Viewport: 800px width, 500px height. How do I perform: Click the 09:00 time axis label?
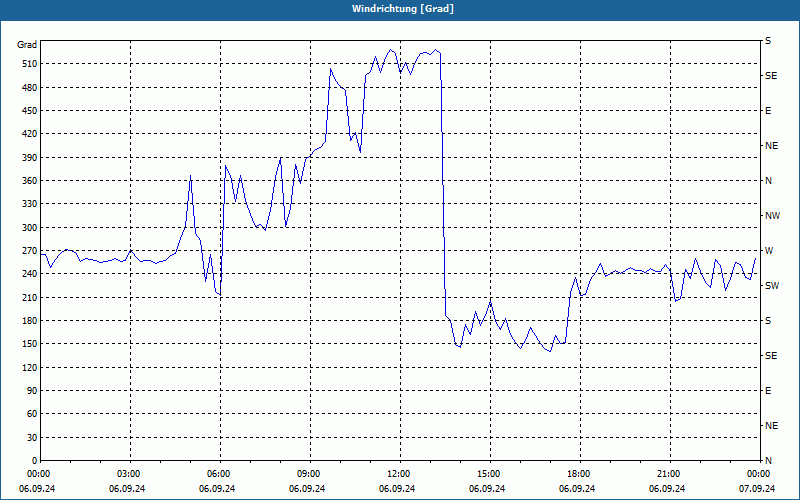310,474
